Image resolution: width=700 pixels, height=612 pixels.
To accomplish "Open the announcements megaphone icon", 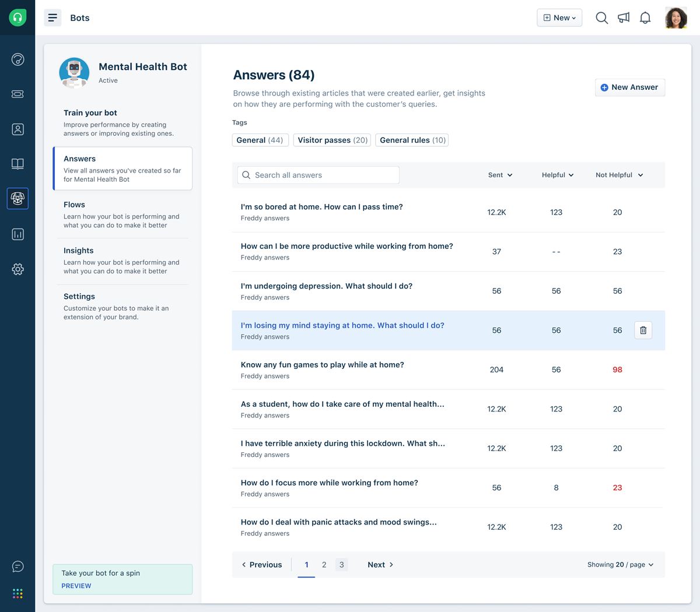I will 624,18.
